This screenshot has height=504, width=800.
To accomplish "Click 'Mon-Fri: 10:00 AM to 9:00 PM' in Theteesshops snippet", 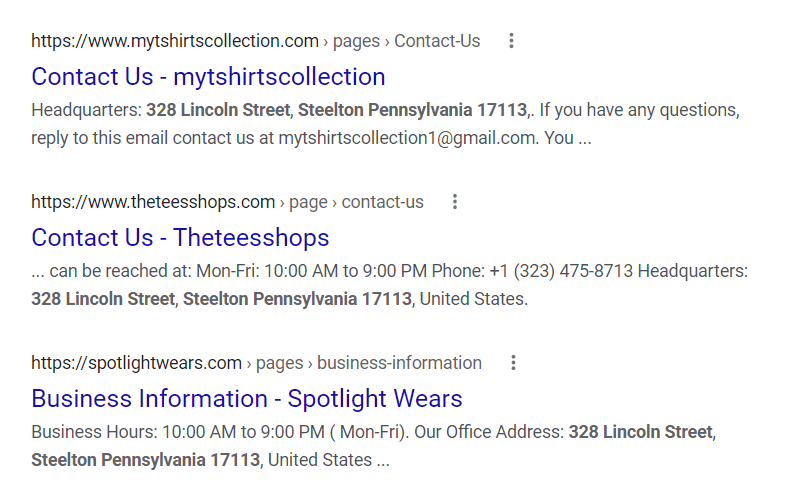I will tap(312, 271).
